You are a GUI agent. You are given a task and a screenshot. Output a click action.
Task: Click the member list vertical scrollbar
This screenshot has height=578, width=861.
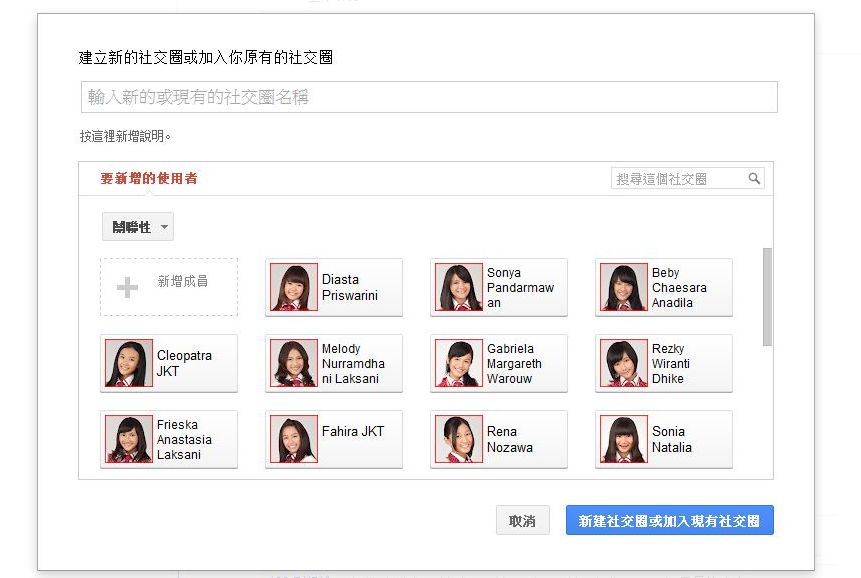[x=767, y=297]
